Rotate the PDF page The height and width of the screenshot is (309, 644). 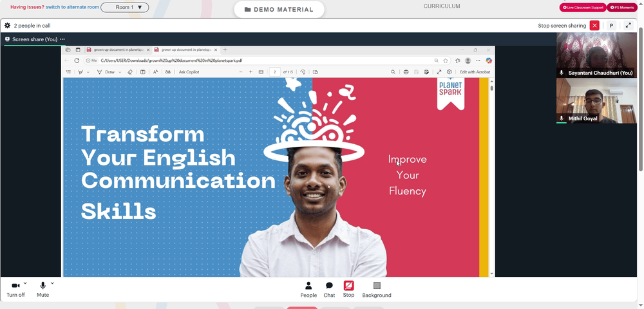pyautogui.click(x=303, y=72)
